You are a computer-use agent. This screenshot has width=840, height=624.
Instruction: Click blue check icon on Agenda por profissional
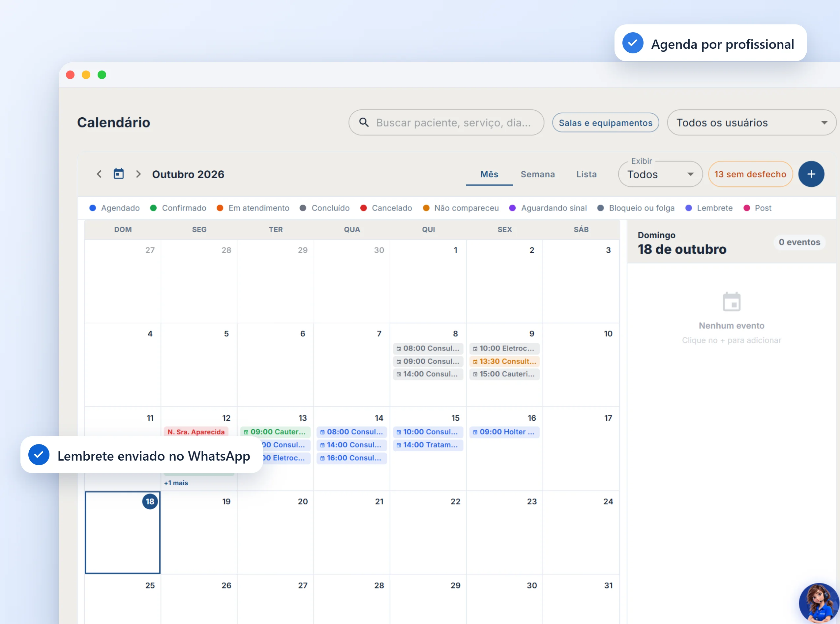[633, 43]
